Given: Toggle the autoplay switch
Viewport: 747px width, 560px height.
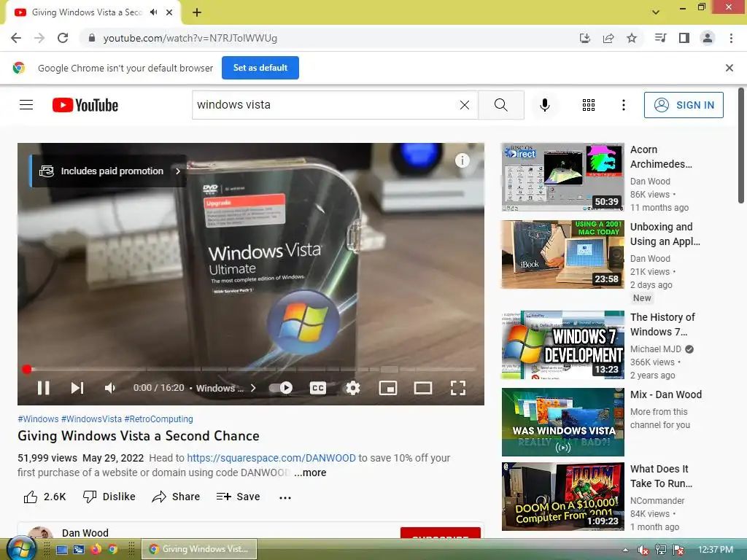Looking at the screenshot, I should point(281,388).
